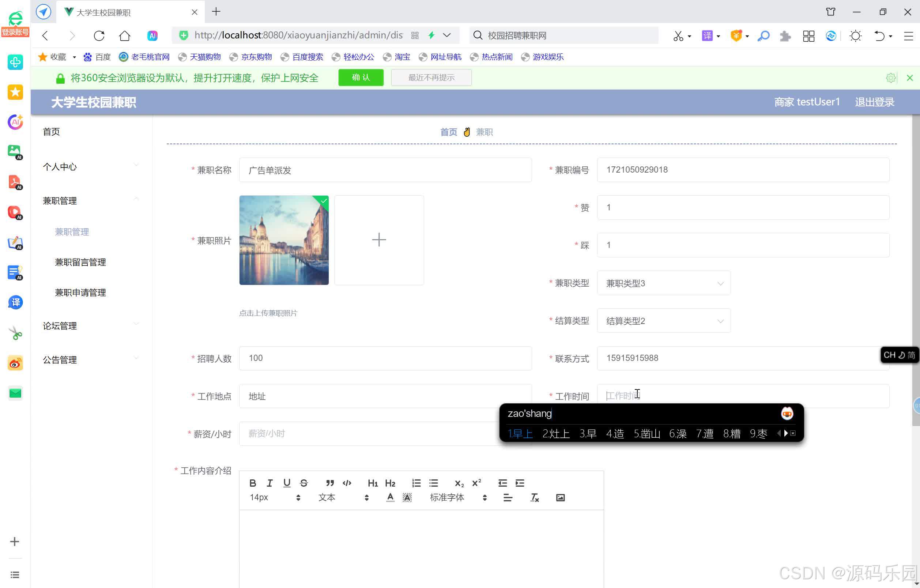
Task: Open the 兼职类型 dropdown
Action: [664, 283]
